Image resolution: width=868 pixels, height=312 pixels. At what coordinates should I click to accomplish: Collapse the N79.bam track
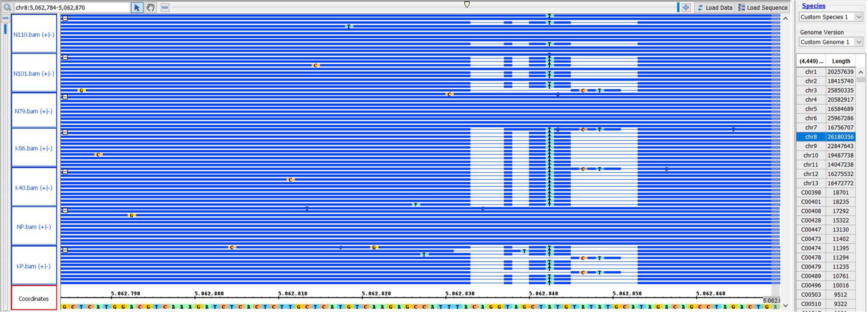coord(65,97)
